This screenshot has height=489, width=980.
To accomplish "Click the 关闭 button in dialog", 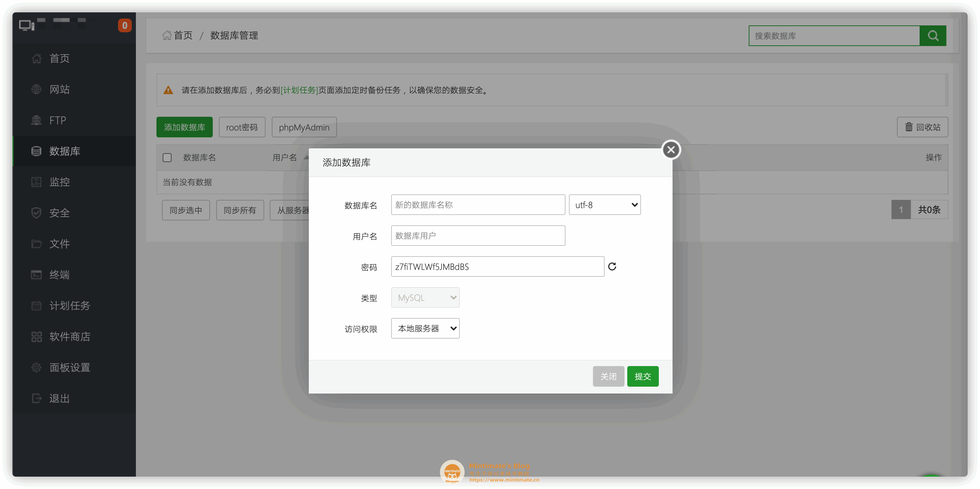I will point(608,376).
